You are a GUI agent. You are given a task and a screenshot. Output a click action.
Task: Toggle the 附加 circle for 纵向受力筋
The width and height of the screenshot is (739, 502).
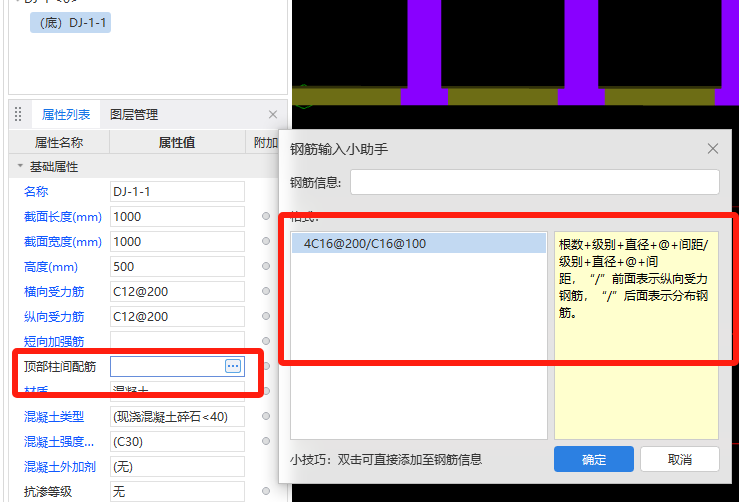[x=266, y=316]
